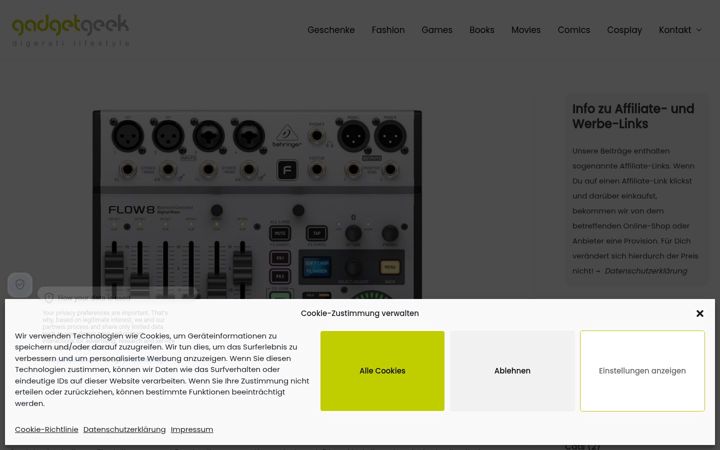
Task: Accept with the Alle Cookies button
Action: (382, 371)
